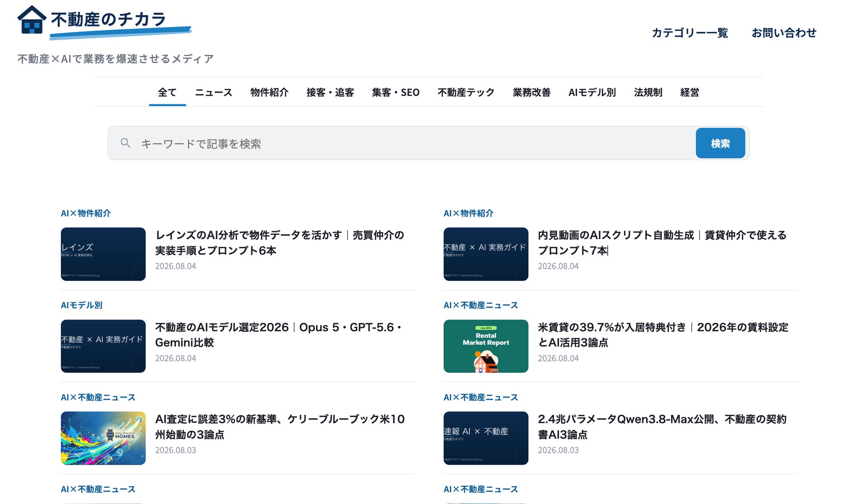Open the 接客・追客 tab

(330, 92)
